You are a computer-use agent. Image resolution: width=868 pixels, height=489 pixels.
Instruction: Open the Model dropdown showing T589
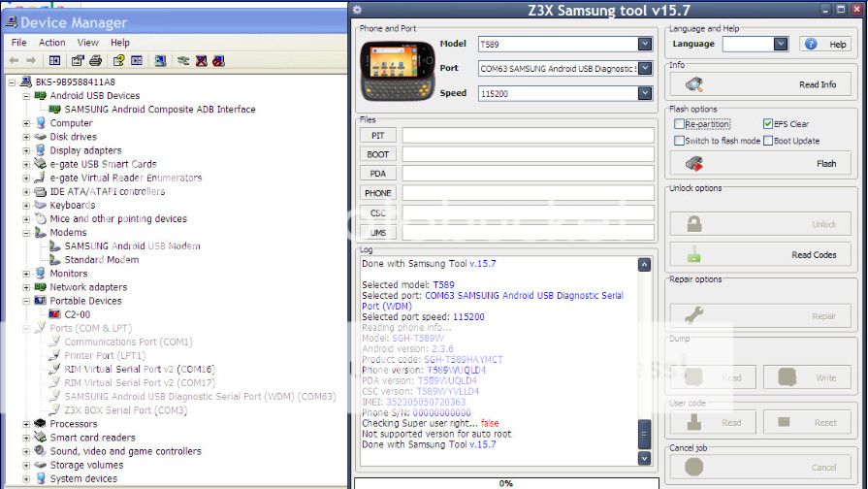pos(644,44)
